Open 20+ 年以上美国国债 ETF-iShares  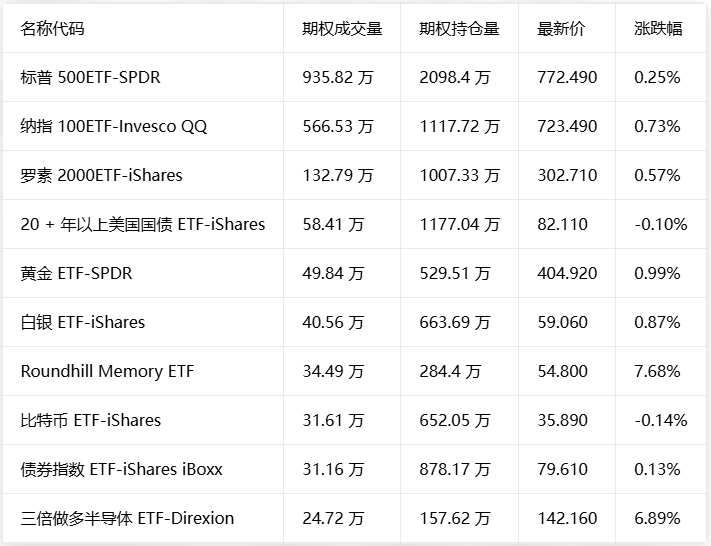(354, 224)
